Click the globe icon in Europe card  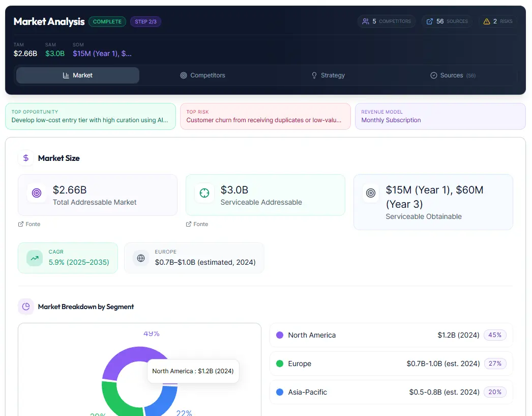pos(141,258)
